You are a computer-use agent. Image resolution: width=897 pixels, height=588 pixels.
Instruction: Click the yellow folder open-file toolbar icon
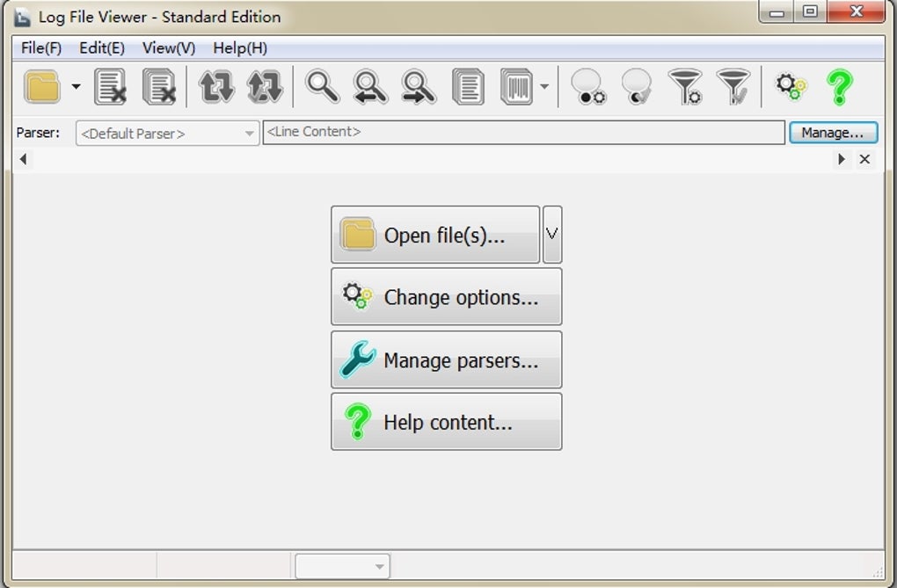[x=41, y=87]
